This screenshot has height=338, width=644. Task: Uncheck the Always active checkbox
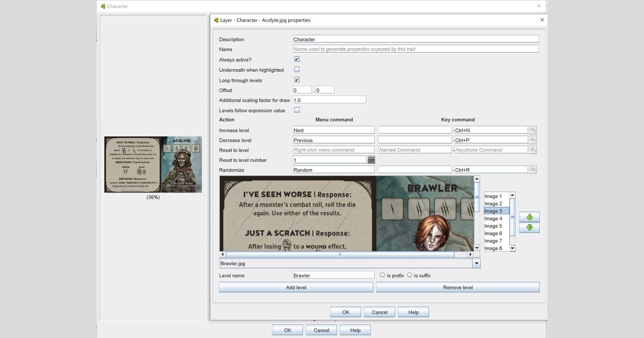click(297, 59)
